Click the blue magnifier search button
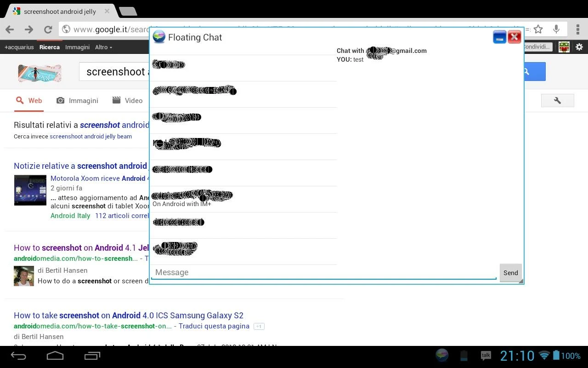588x368 pixels. click(535, 72)
